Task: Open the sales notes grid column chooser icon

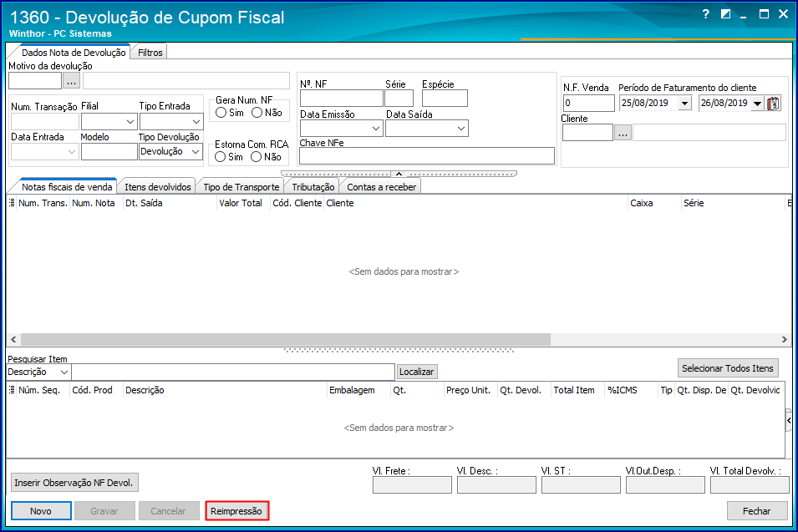Action: (12, 203)
